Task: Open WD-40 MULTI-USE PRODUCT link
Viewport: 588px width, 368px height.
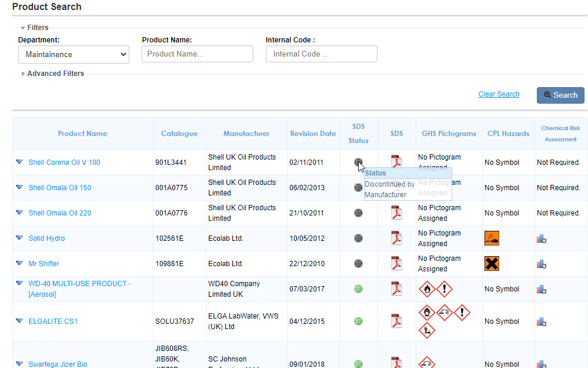Action: 79,289
